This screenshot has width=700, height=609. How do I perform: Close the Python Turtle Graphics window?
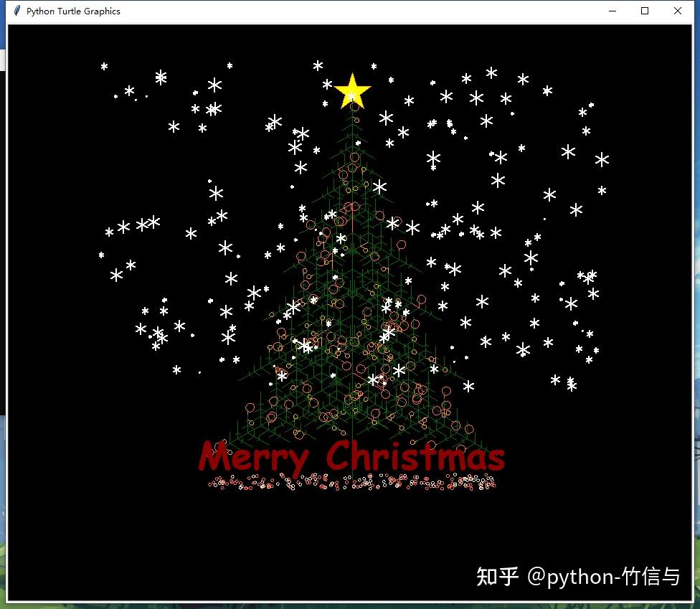677,11
